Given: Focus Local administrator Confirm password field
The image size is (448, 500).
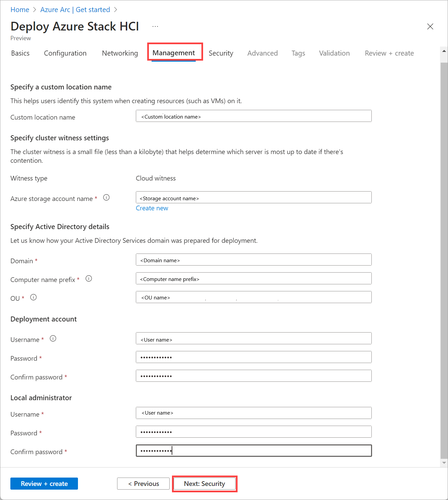Looking at the screenshot, I should pyautogui.click(x=254, y=450).
